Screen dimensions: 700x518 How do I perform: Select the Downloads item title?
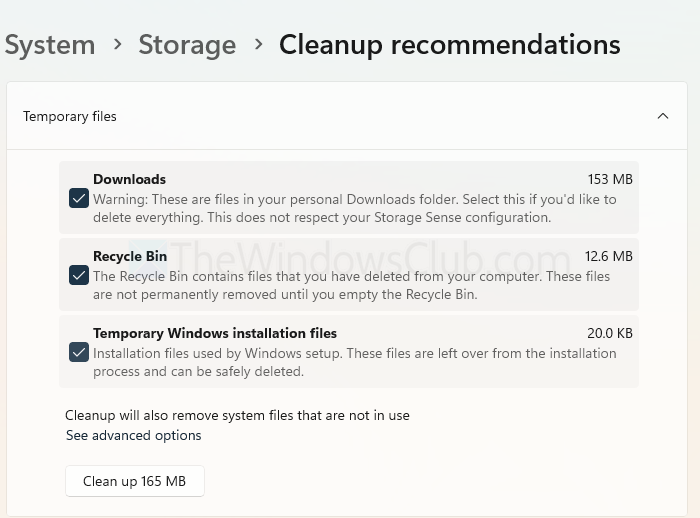(129, 179)
